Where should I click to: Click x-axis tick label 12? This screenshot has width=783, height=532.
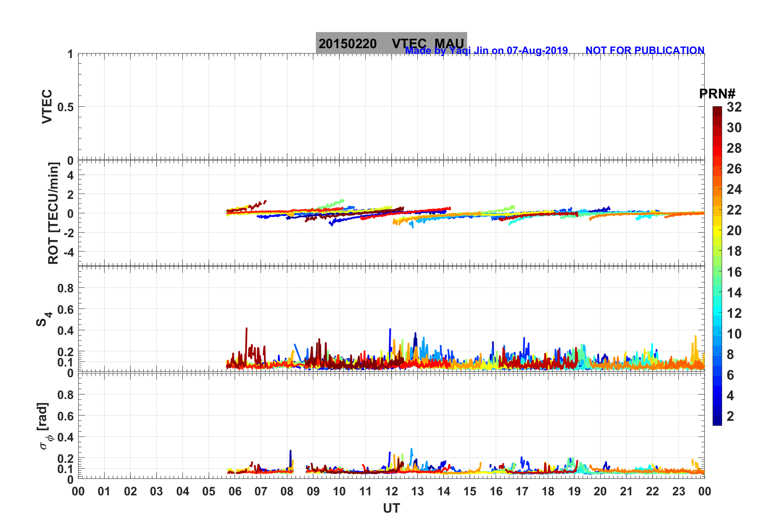(391, 491)
